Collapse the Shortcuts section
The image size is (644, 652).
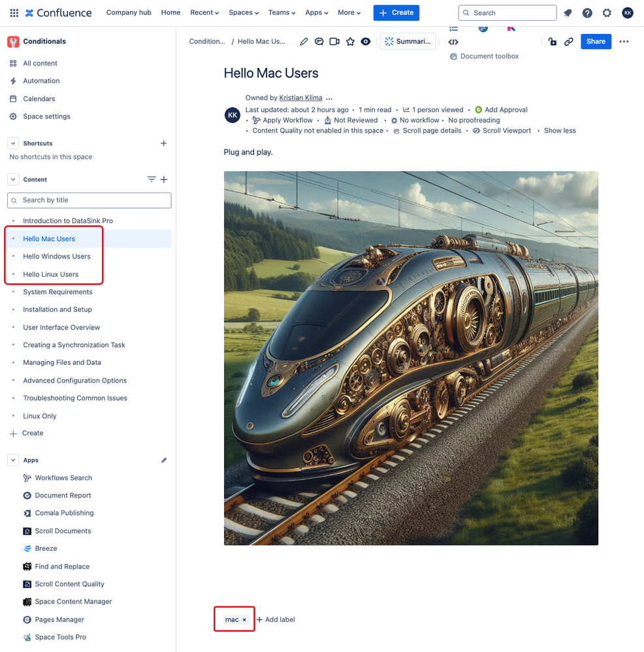tap(13, 144)
